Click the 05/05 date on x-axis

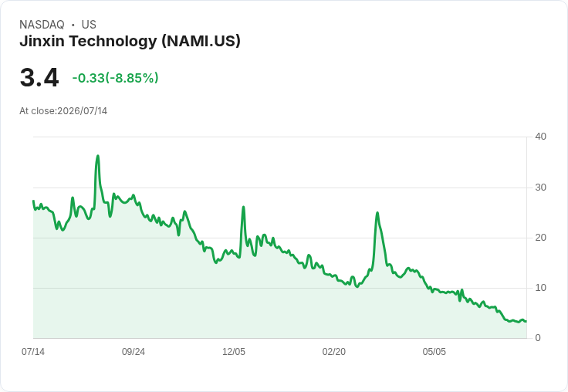(434, 351)
